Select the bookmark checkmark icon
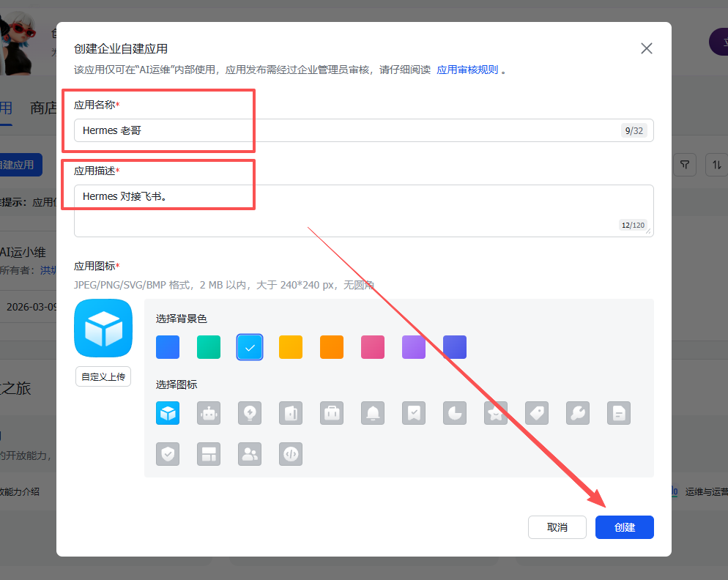Viewport: 728px width, 580px height. click(414, 413)
